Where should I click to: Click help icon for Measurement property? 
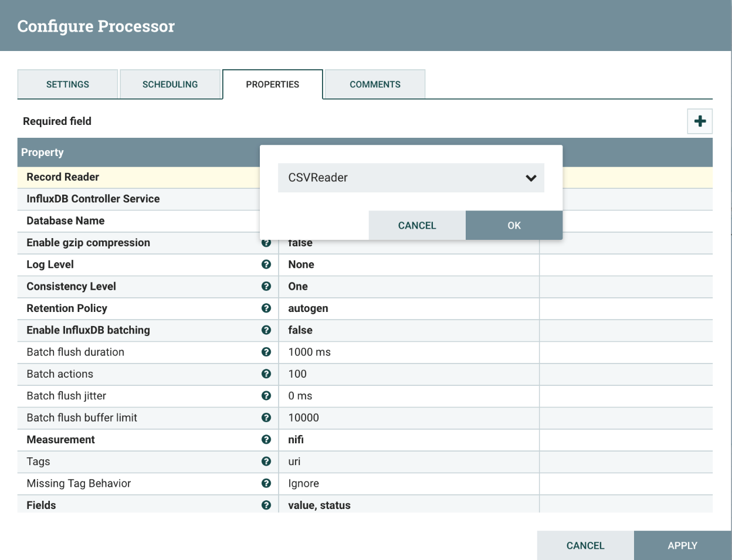click(x=266, y=440)
